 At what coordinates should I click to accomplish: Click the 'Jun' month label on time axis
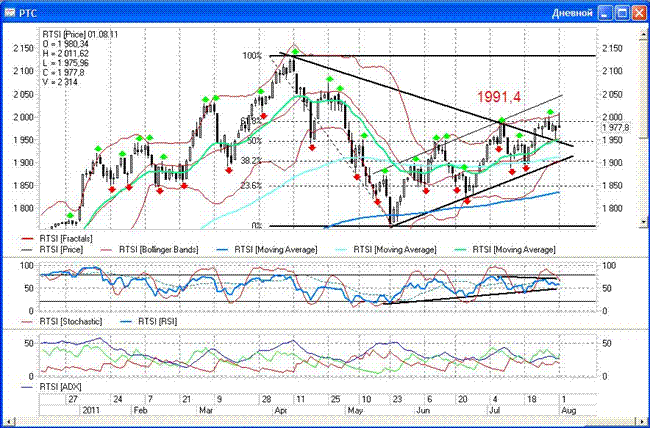click(x=422, y=411)
